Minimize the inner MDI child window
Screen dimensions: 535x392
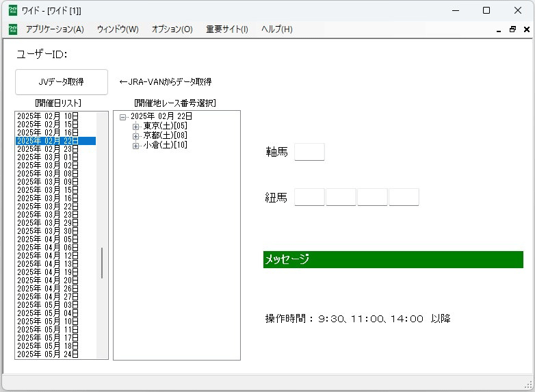click(x=498, y=29)
